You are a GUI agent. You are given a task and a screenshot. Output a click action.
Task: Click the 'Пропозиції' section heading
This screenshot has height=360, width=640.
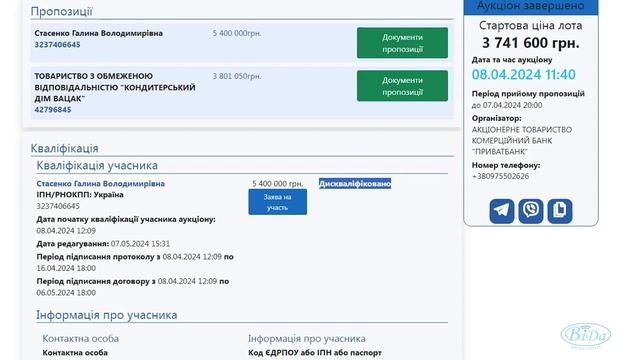click(x=62, y=11)
